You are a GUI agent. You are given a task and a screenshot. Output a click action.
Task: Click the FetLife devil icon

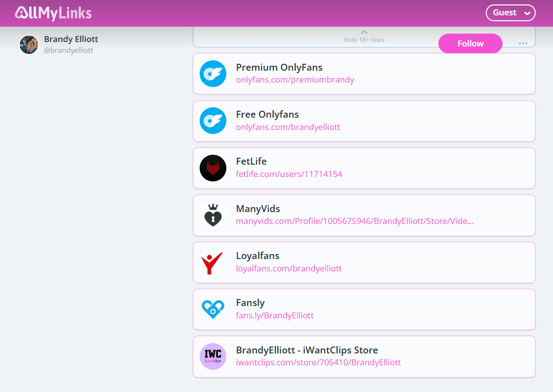[x=213, y=168]
